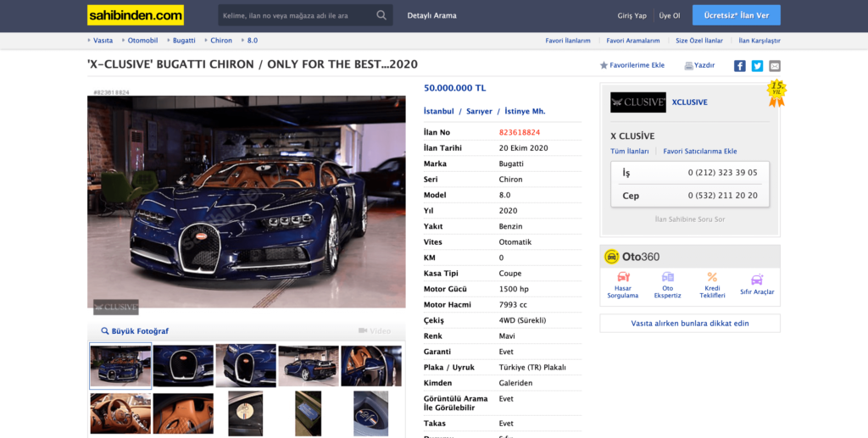
Task: Open Size Özel İlanlar
Action: click(x=699, y=41)
